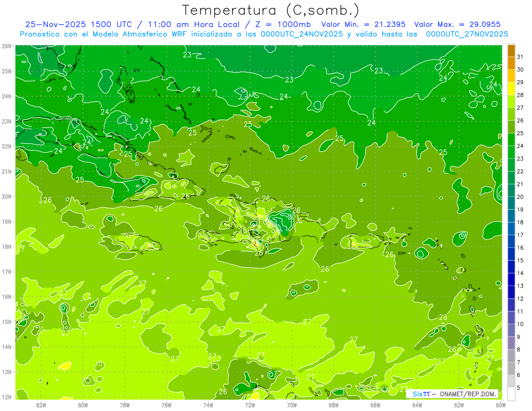The image size is (532, 411).
Task: Click the 23N latitude axis label
Action: 7,121
